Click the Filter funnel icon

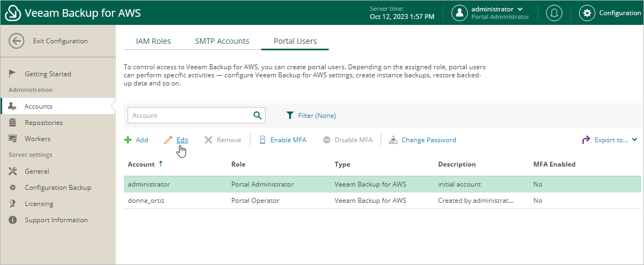point(290,115)
